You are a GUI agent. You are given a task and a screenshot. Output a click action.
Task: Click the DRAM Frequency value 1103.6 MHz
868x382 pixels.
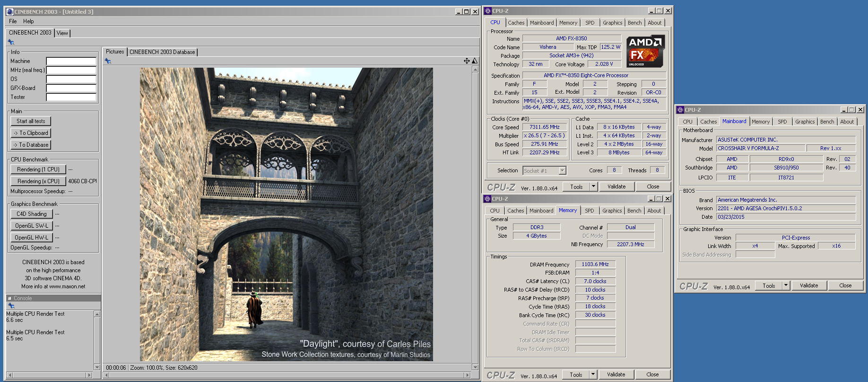point(595,264)
